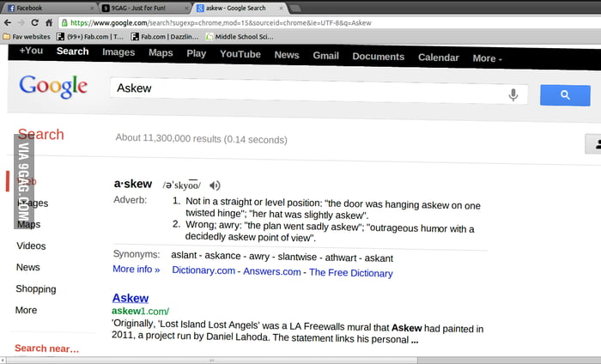The image size is (601, 364).
Task: Select Shopping in the left sidebar
Action: 36,289
